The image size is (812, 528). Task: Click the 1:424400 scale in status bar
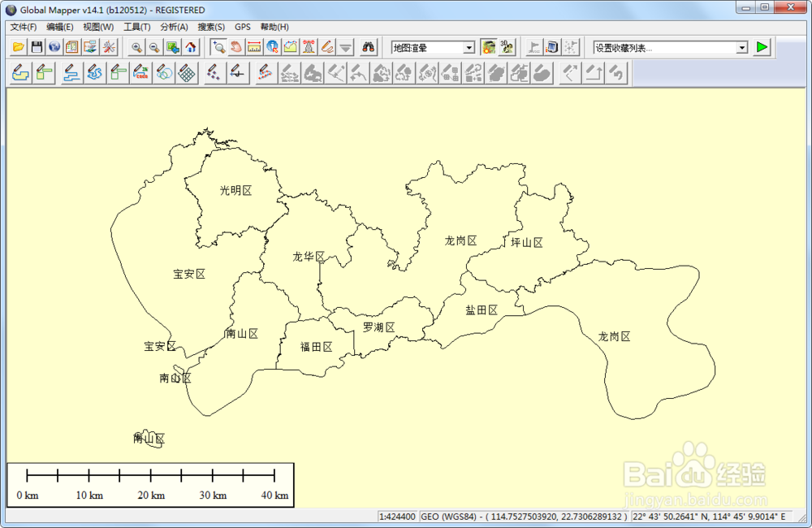pyautogui.click(x=397, y=517)
